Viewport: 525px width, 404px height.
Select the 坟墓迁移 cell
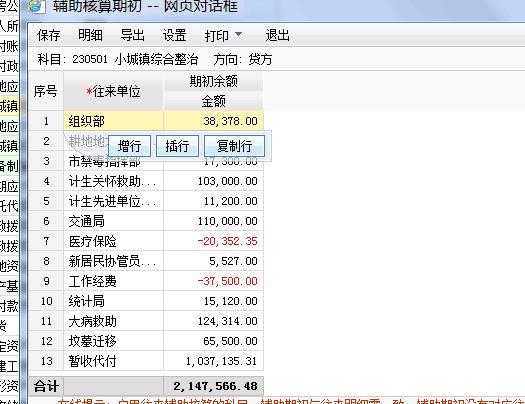pyautogui.click(x=114, y=341)
